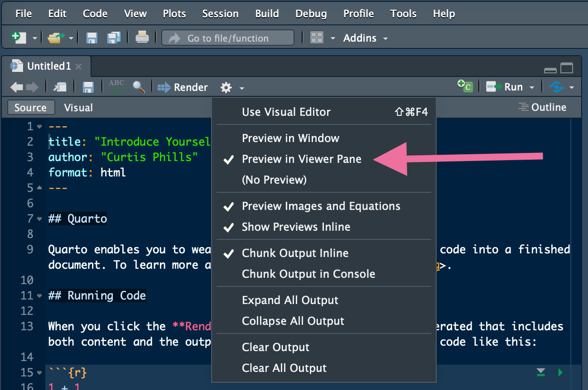
Task: Click the Find/Replace magnifier icon
Action: (x=139, y=87)
